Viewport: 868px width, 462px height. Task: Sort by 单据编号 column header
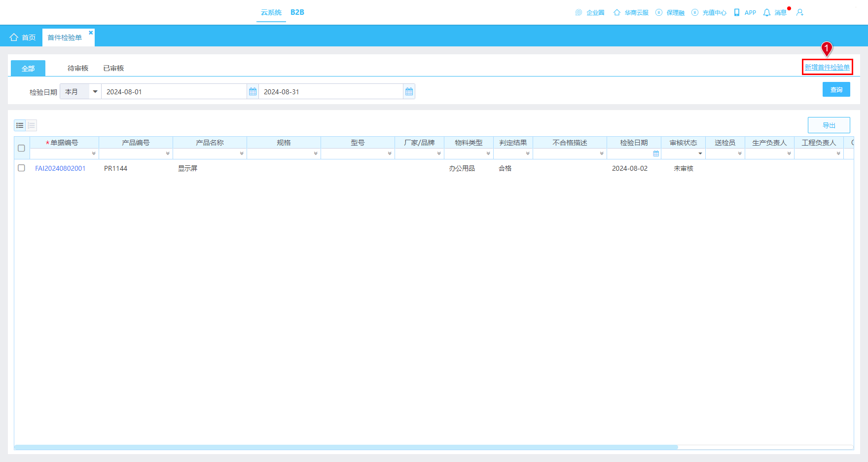click(65, 143)
